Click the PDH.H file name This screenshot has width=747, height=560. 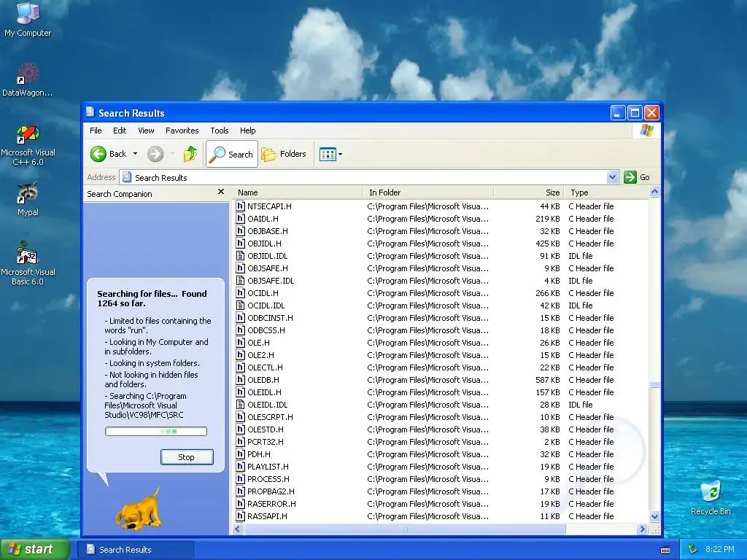coord(259,454)
